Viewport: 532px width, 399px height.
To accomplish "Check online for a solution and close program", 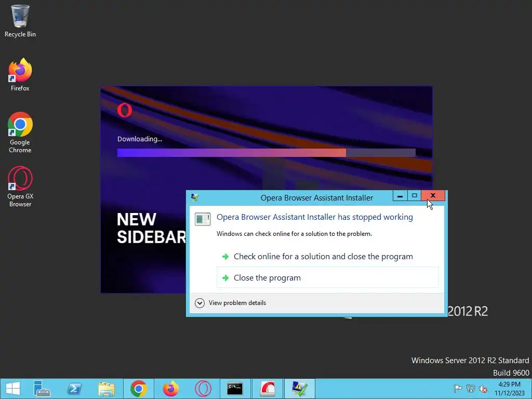I will [327, 257].
